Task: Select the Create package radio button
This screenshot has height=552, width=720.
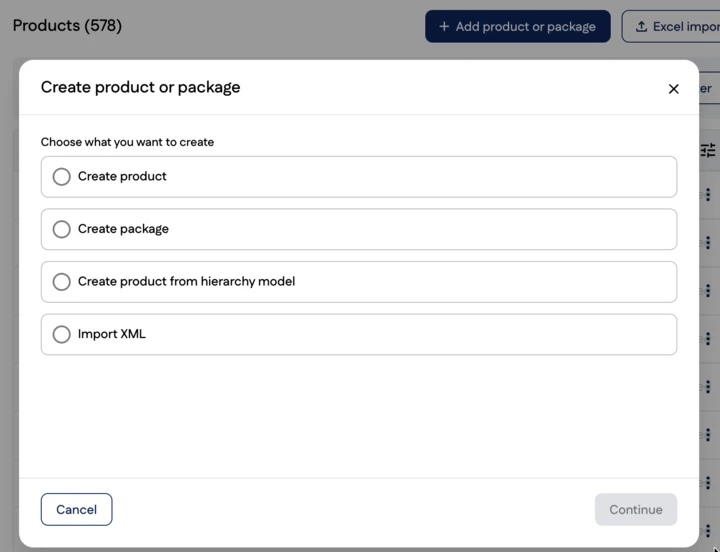Action: click(62, 229)
